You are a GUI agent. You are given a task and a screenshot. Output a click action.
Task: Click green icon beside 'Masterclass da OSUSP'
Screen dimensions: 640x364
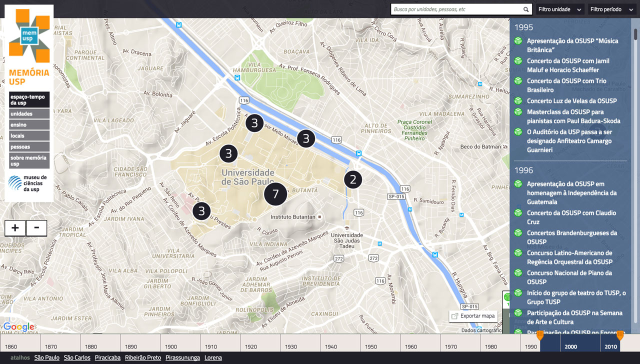coord(518,112)
